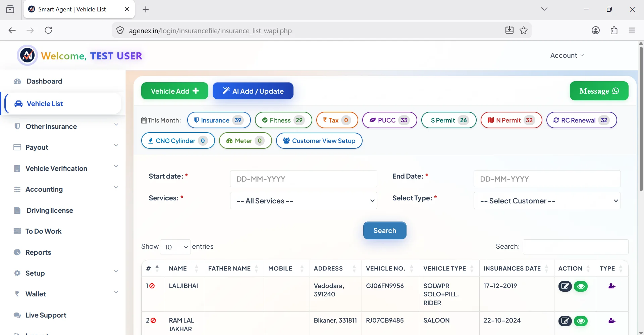This screenshot has height=335, width=644.
Task: Click the AI Add / Update button
Action: [x=253, y=91]
